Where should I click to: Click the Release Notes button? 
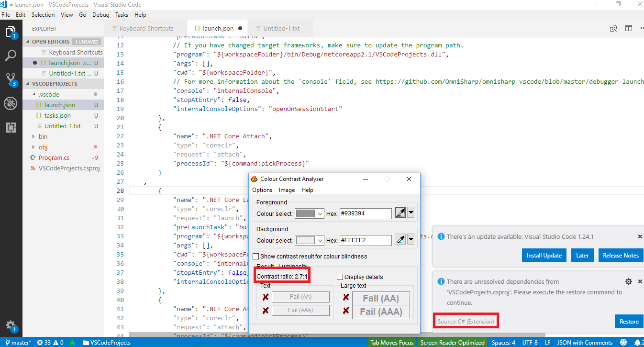coord(621,255)
